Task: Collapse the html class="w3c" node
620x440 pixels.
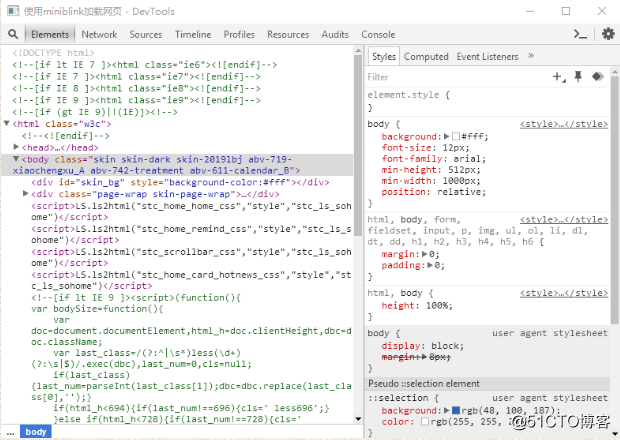Action: click(x=7, y=123)
